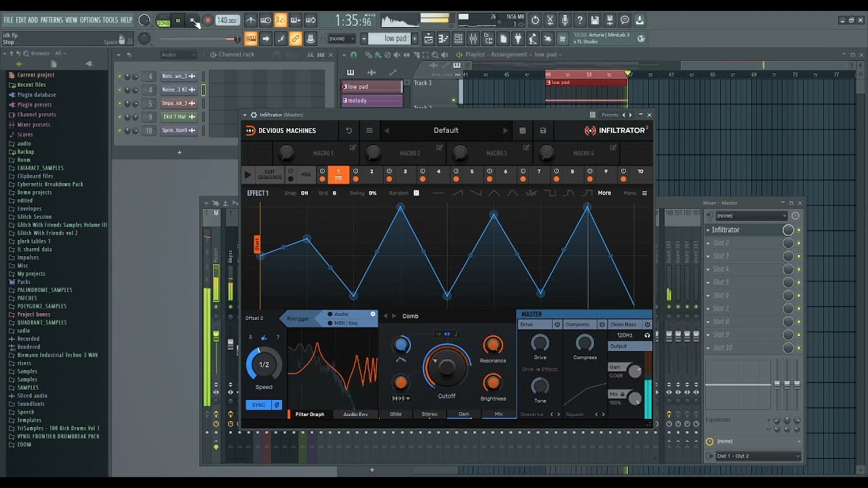Open the OPTIONS menu

(x=90, y=20)
